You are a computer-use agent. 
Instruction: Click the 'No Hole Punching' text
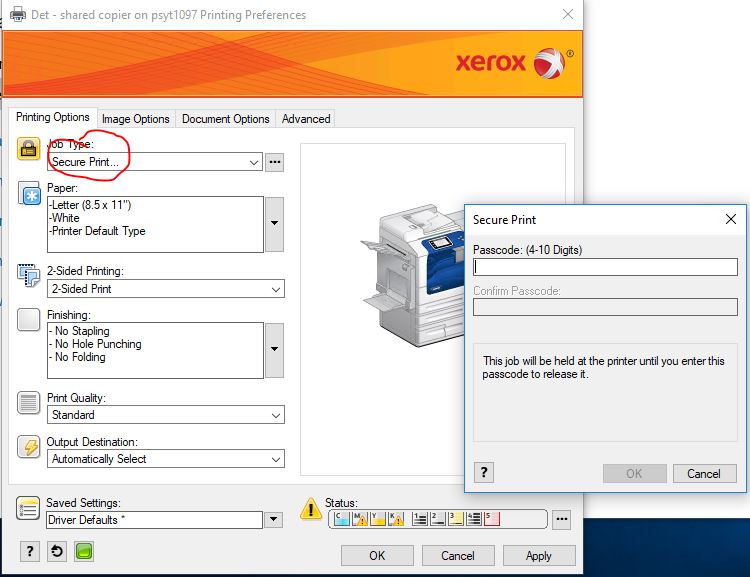tap(98, 344)
